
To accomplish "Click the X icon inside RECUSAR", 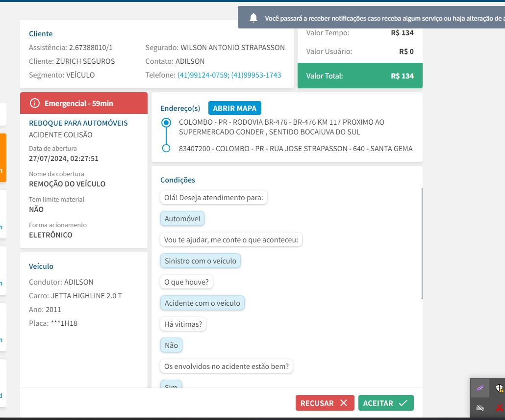I will [x=344, y=403].
